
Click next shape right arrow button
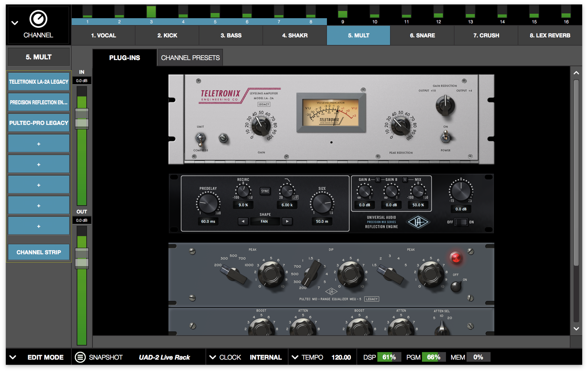(x=287, y=221)
